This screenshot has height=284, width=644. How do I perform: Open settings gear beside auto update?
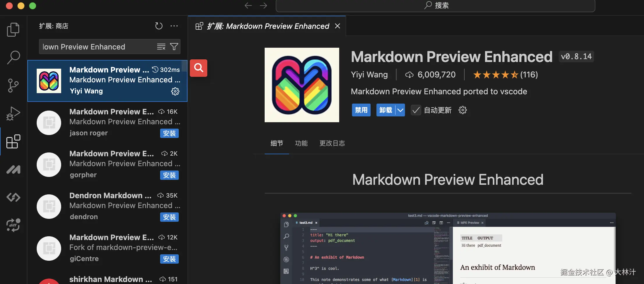463,110
